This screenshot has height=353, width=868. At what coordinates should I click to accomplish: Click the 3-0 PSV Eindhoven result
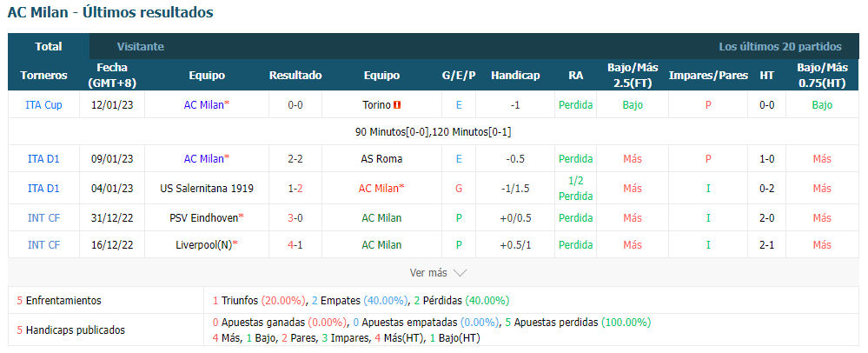tap(295, 217)
